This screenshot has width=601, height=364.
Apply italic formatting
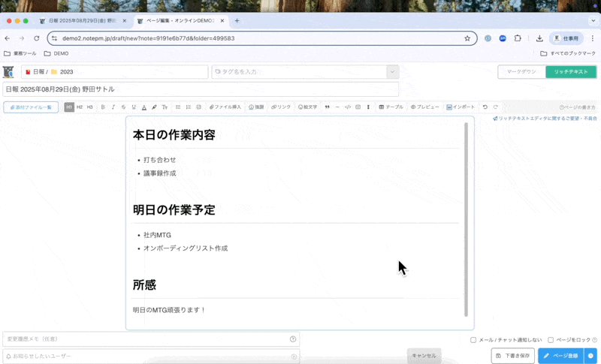click(x=113, y=107)
